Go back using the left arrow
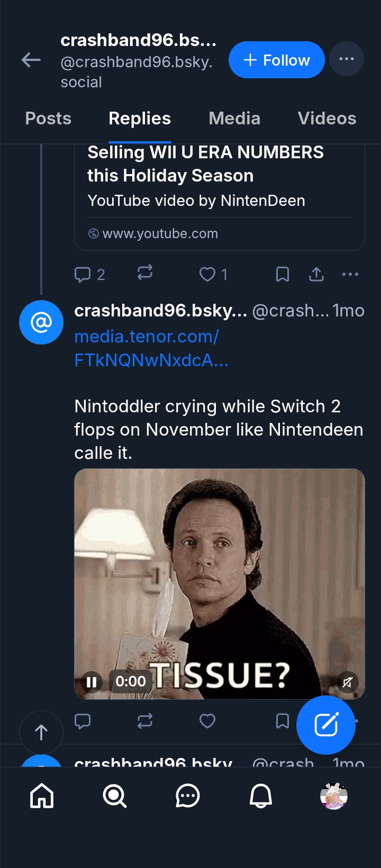 [x=31, y=60]
